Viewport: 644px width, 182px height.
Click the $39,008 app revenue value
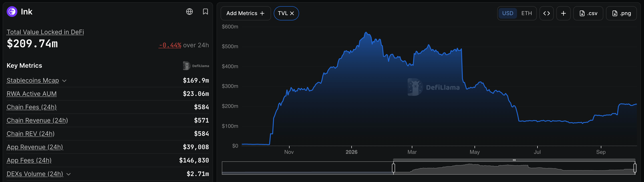[x=196, y=147]
